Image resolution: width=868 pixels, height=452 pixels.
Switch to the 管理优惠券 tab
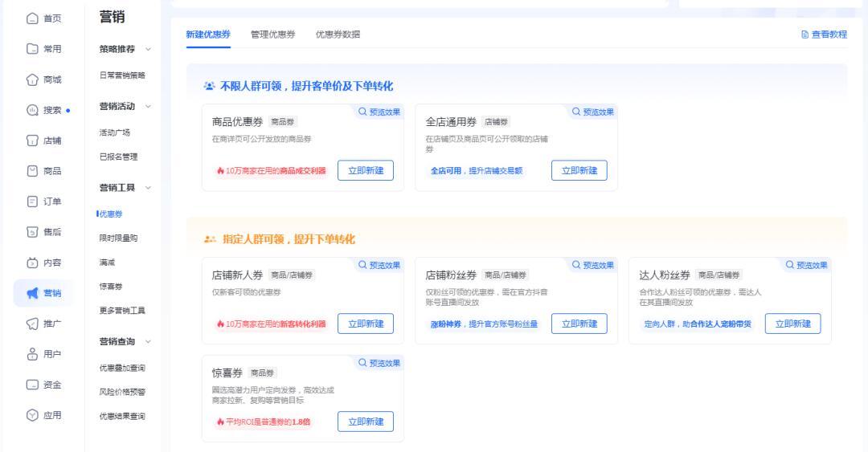tap(273, 35)
